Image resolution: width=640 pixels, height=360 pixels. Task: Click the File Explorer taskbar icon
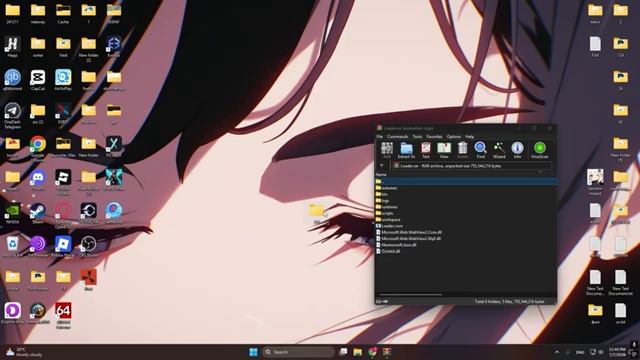[x=358, y=352]
